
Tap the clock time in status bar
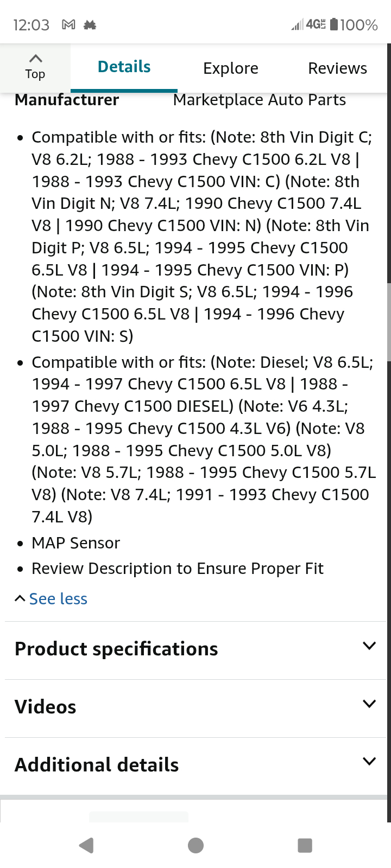point(31,25)
